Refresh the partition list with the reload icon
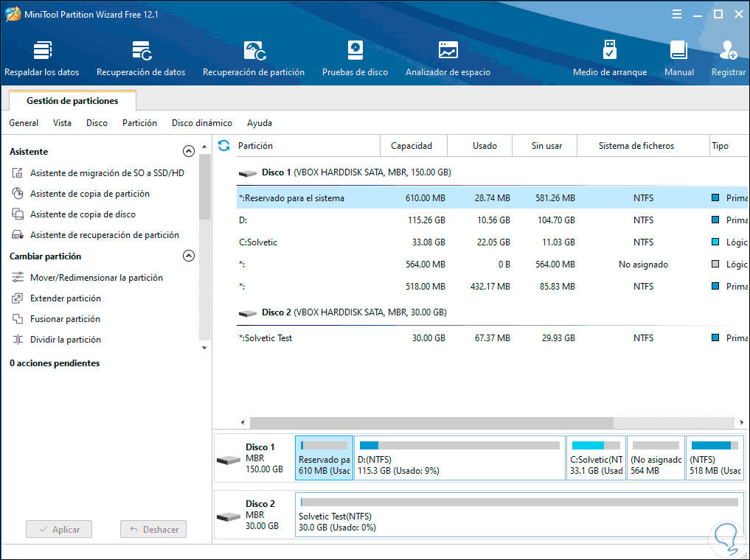This screenshot has width=750, height=560. (224, 146)
